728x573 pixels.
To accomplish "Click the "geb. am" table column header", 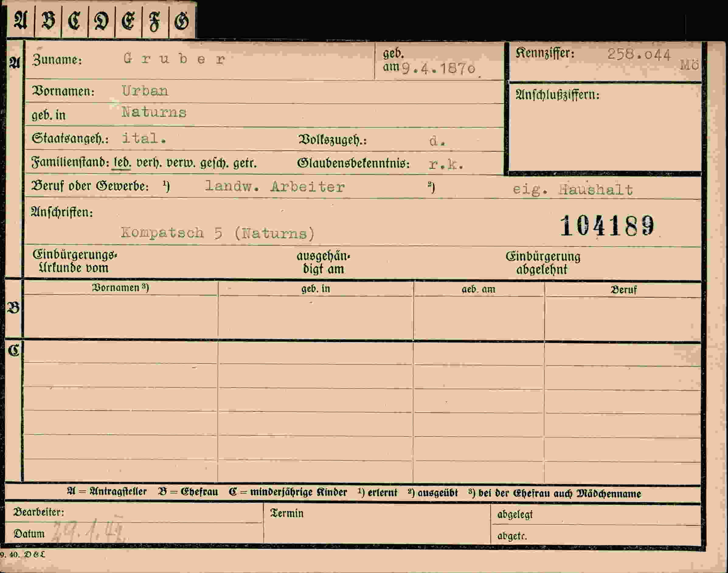I will click(x=478, y=289).
